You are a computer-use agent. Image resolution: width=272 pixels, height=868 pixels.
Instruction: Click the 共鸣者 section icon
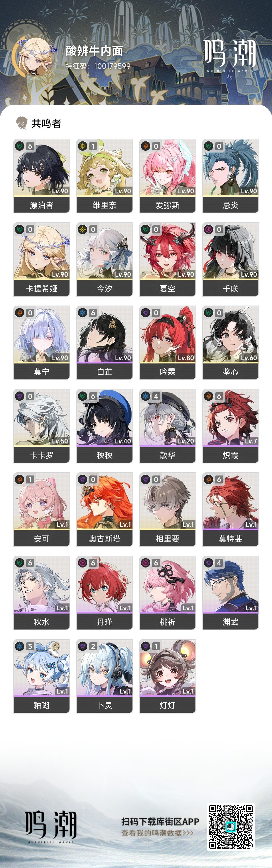pyautogui.click(x=22, y=123)
